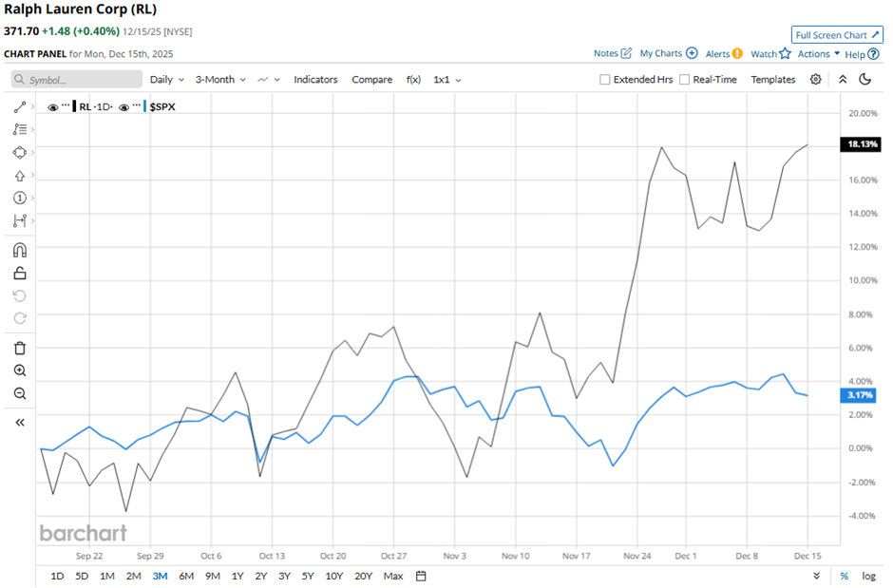Open the chart type line dropdown
Viewport: 893px width, 588px height.
pos(269,79)
